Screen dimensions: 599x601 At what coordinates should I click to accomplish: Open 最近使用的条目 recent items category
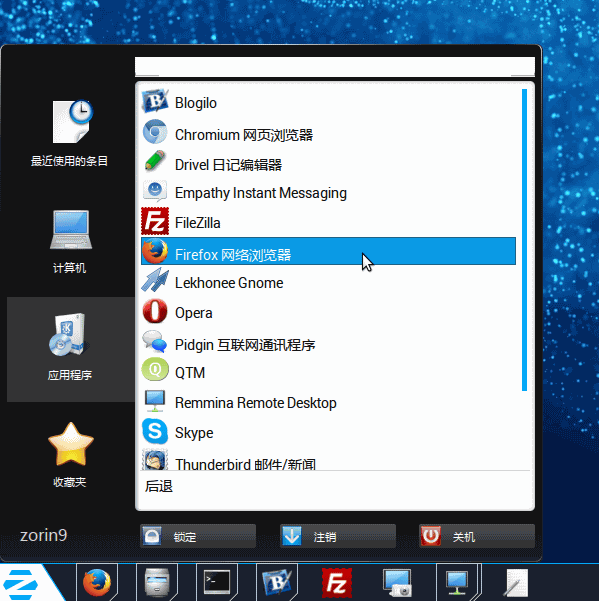[70, 133]
